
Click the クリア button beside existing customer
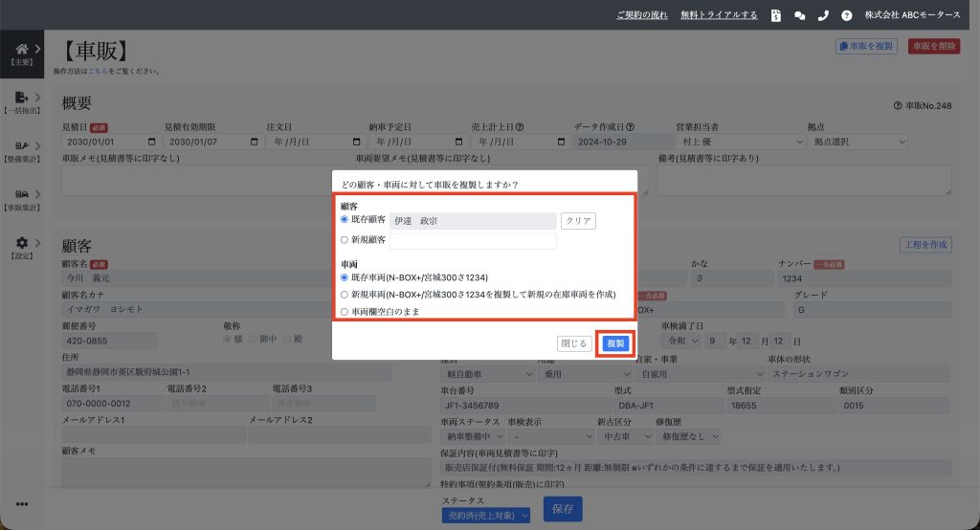578,221
